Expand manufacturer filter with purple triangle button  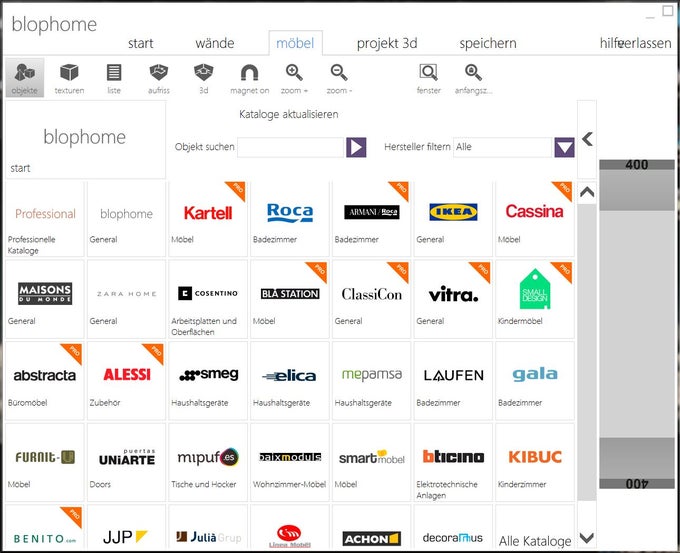[x=564, y=147]
